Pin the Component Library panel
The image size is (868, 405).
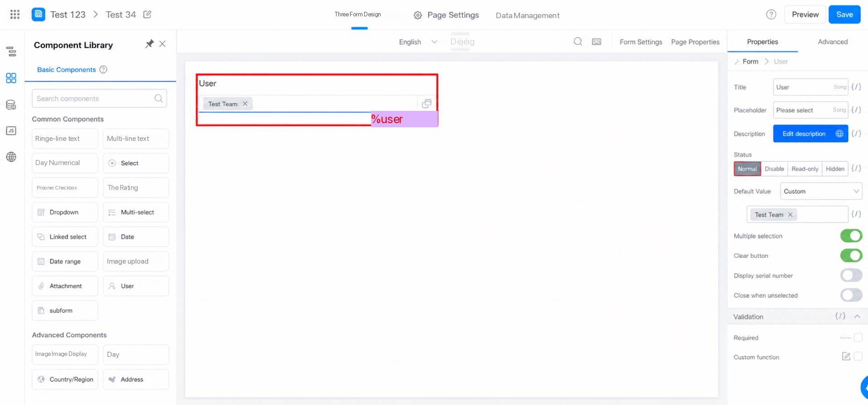pyautogui.click(x=149, y=44)
